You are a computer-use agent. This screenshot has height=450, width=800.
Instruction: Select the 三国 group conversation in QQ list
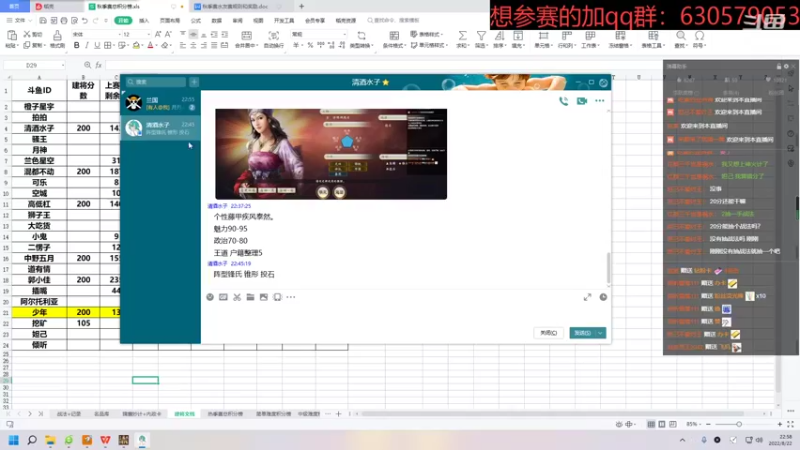point(160,103)
